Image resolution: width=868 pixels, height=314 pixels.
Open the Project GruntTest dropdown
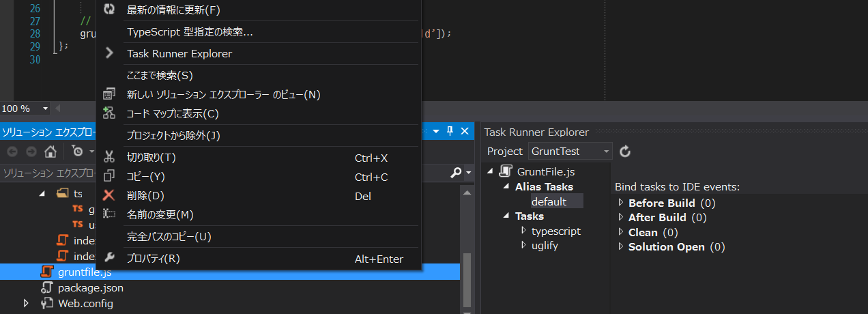point(570,151)
